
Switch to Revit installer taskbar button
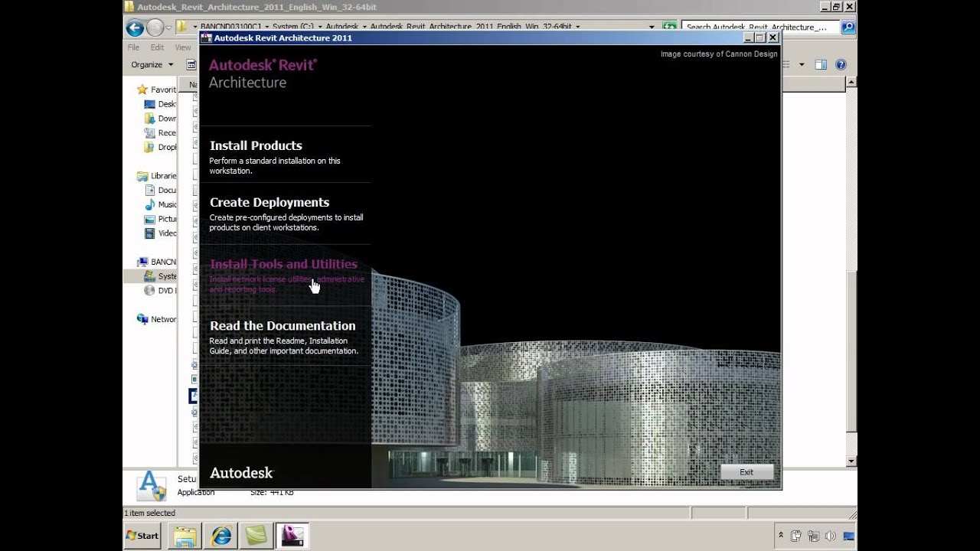point(291,536)
